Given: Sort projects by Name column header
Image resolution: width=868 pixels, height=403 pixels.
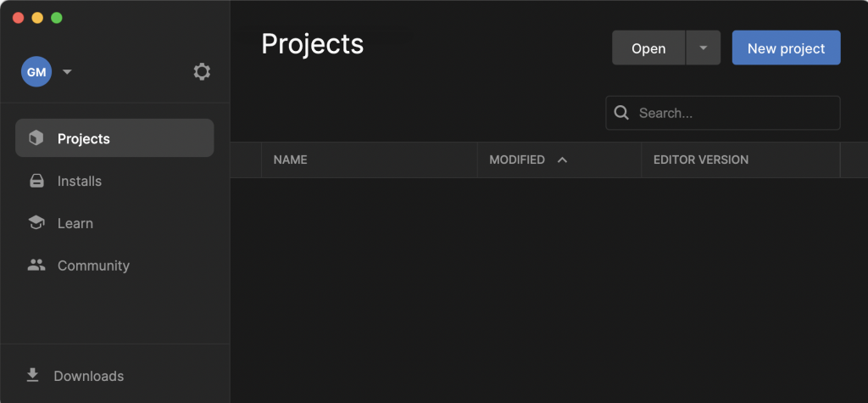Looking at the screenshot, I should point(290,160).
